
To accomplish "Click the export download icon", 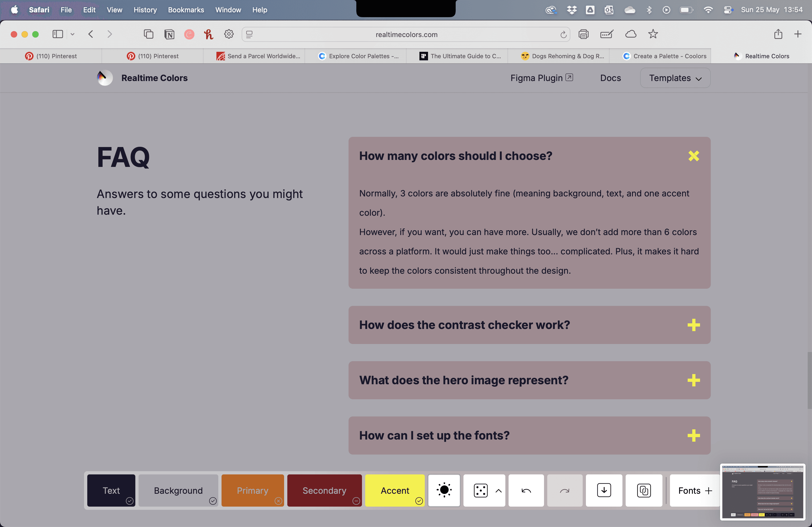I will 604,490.
